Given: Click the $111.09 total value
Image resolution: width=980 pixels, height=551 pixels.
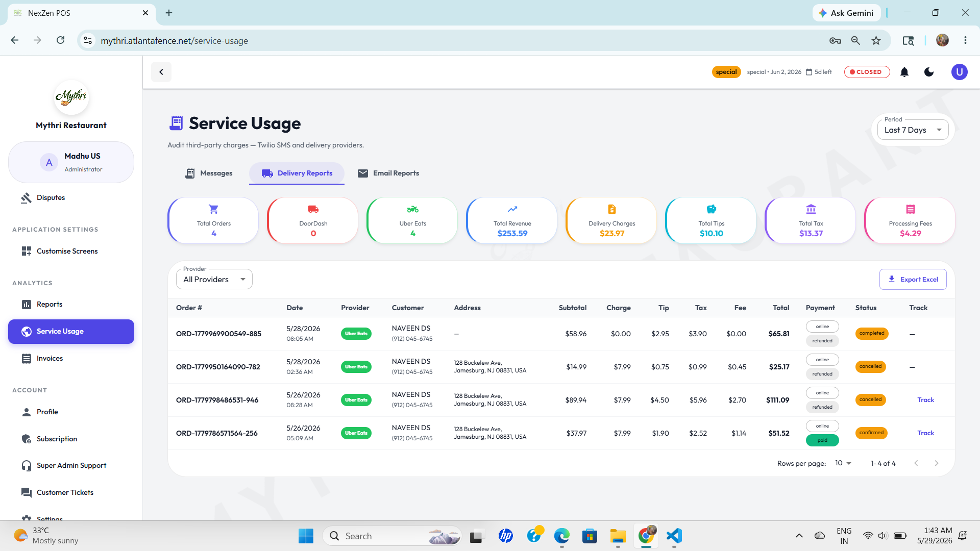Looking at the screenshot, I should (x=777, y=400).
